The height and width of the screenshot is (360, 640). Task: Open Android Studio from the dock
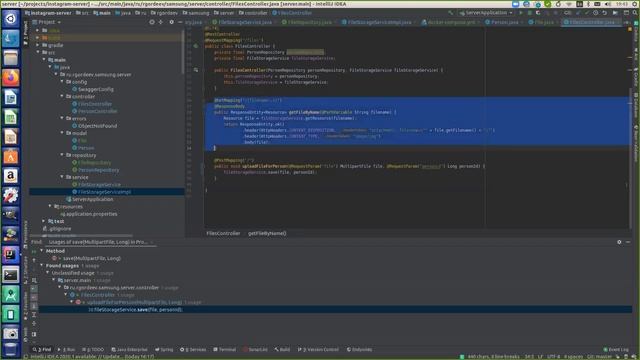(11, 294)
